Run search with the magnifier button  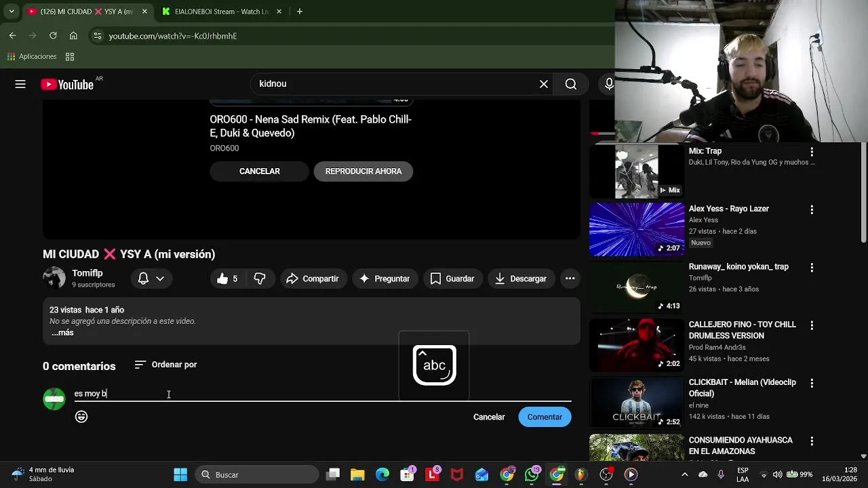(x=571, y=84)
